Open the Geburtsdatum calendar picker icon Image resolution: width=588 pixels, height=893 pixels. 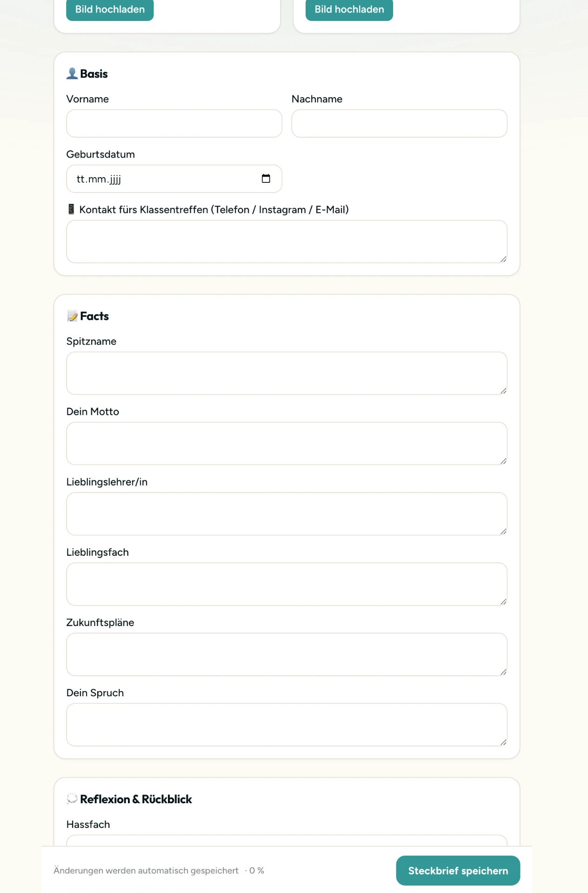[x=266, y=179]
